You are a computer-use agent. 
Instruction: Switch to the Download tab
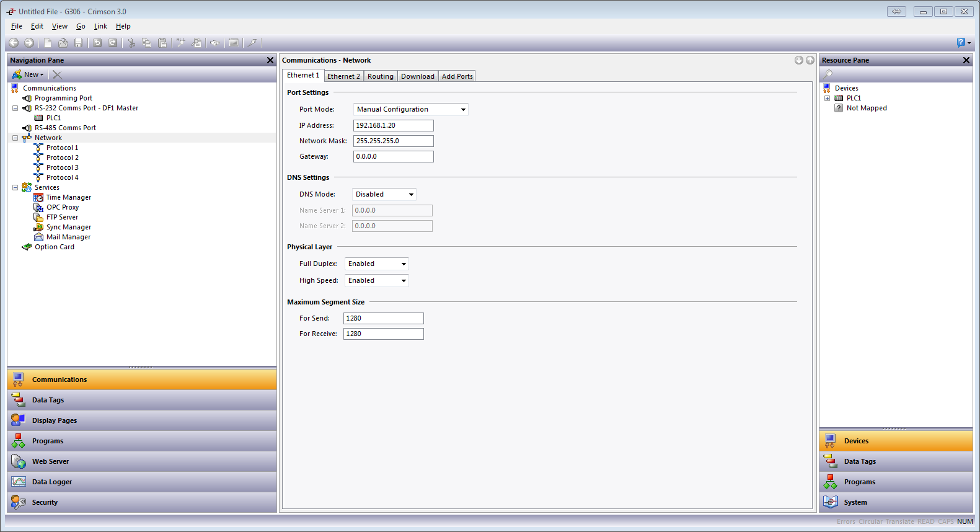(x=418, y=76)
